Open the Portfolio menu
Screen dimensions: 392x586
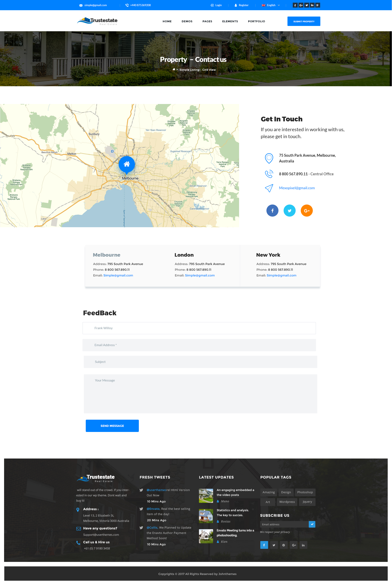pyautogui.click(x=256, y=21)
